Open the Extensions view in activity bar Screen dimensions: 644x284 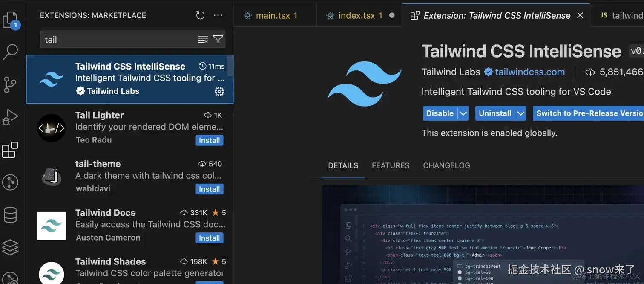10,150
